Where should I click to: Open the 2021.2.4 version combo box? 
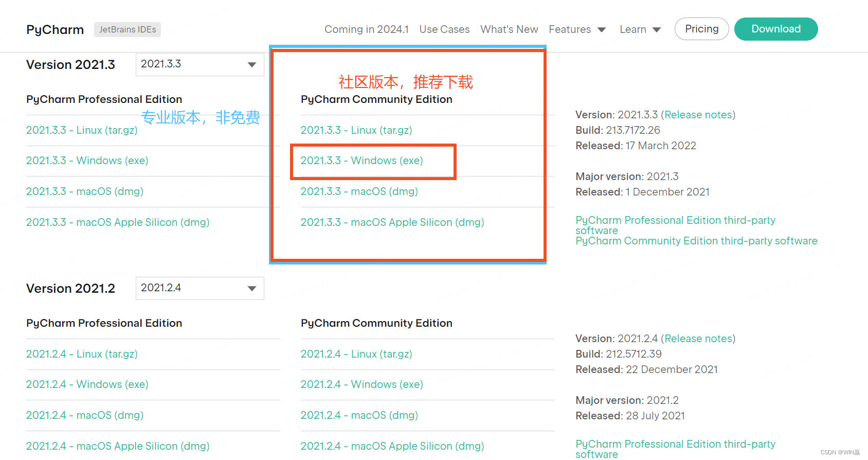point(200,288)
